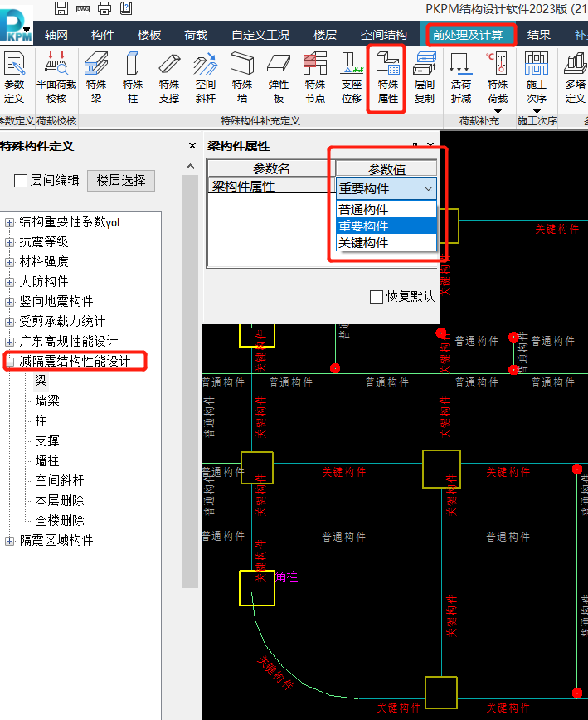Viewport: 588px width, 720px height.
Task: Close the 特殊构件定义 panel
Action: (x=192, y=146)
